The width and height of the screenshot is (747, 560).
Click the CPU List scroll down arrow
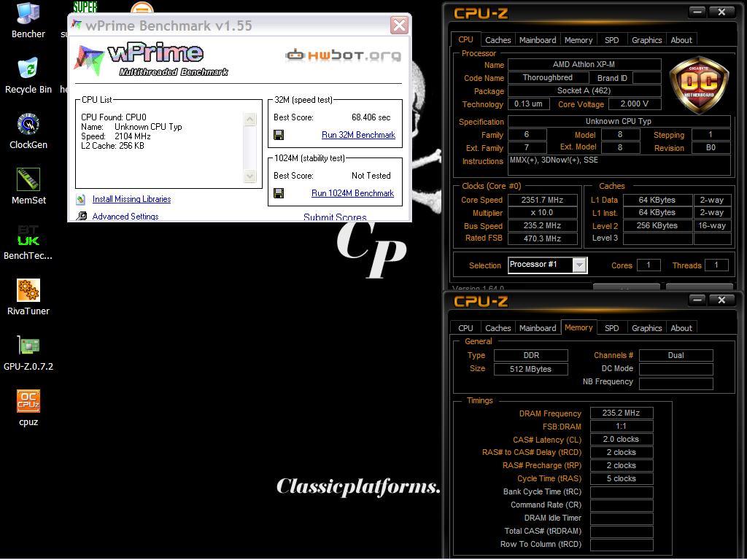(x=250, y=176)
